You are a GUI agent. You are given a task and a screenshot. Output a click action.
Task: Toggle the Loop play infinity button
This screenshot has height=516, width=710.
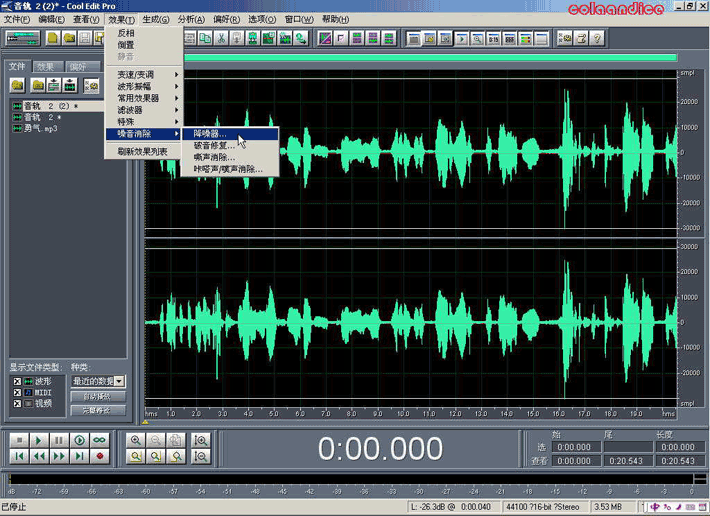pyautogui.click(x=100, y=440)
